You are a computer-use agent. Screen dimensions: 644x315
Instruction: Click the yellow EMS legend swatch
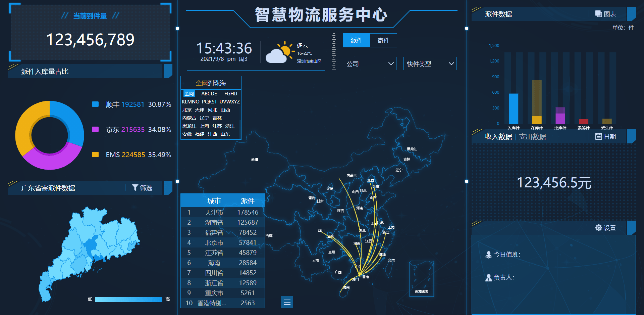click(x=95, y=155)
